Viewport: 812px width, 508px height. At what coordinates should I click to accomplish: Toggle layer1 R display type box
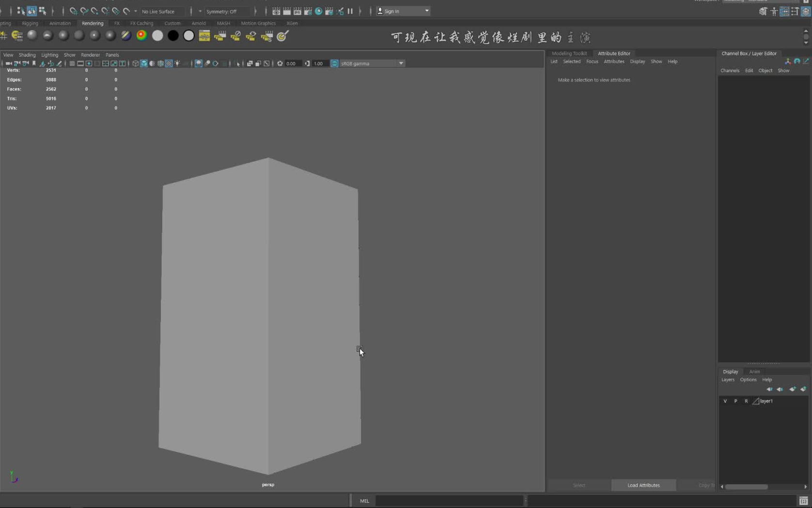(x=746, y=401)
